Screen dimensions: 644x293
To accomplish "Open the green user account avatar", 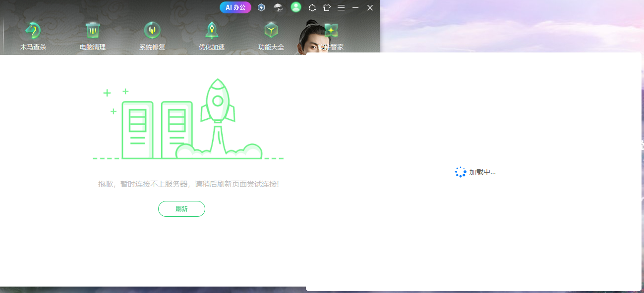I will pyautogui.click(x=296, y=7).
